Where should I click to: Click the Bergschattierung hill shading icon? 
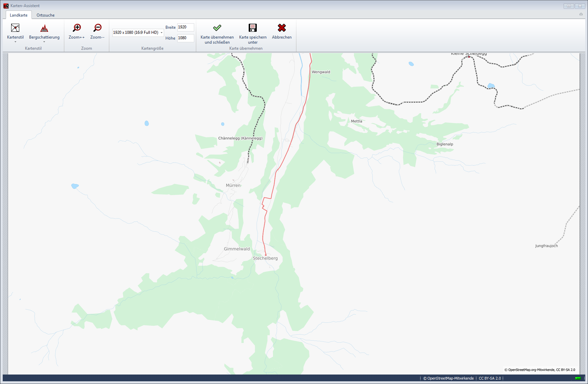point(44,28)
